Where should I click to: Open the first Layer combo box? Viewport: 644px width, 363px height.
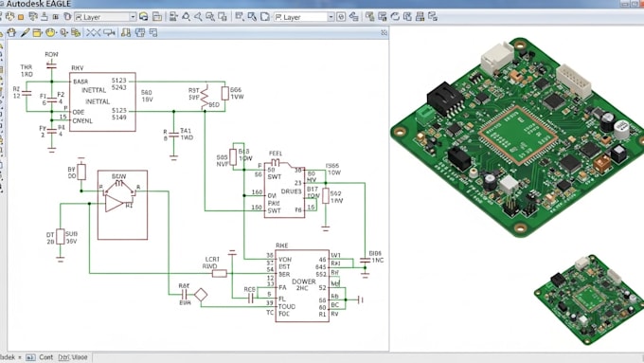[x=105, y=17]
